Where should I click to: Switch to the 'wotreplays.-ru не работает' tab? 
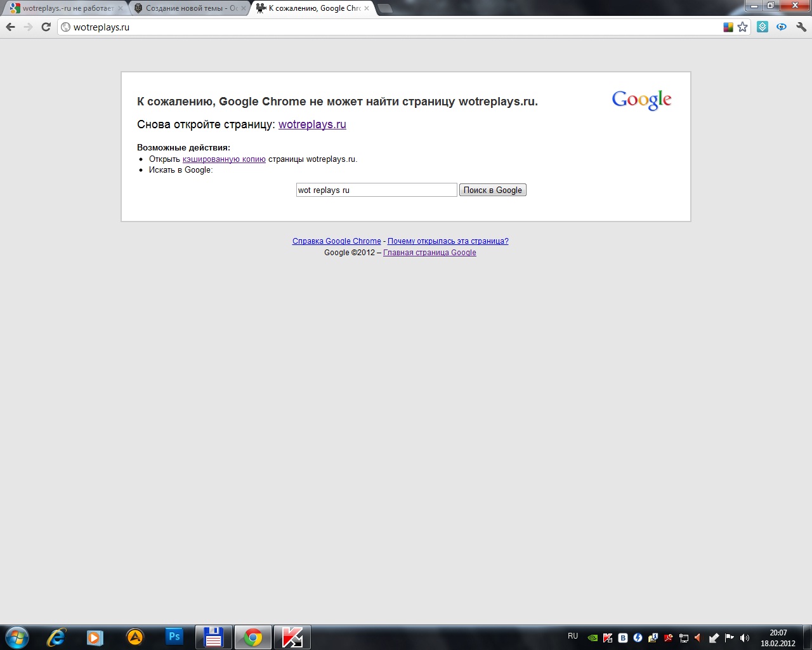[x=65, y=8]
